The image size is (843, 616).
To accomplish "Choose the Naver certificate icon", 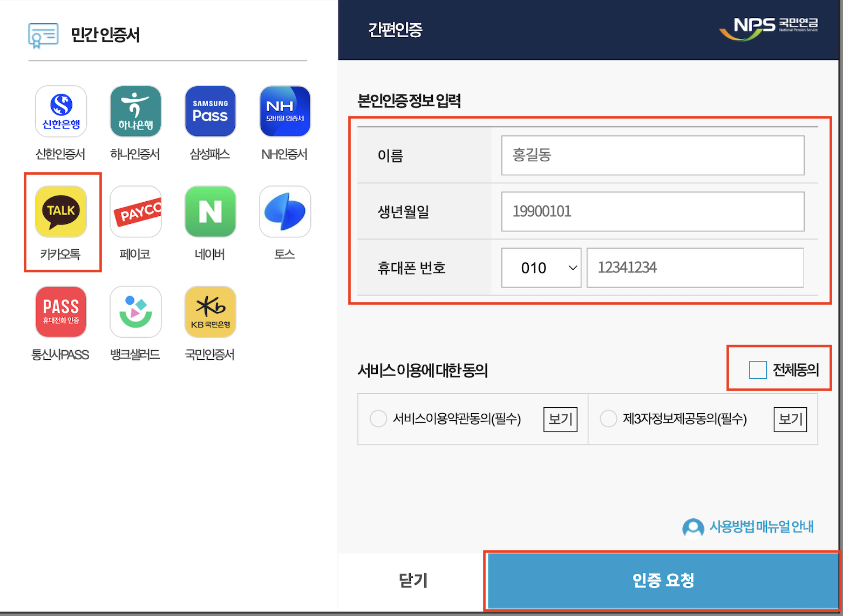I will click(x=210, y=211).
